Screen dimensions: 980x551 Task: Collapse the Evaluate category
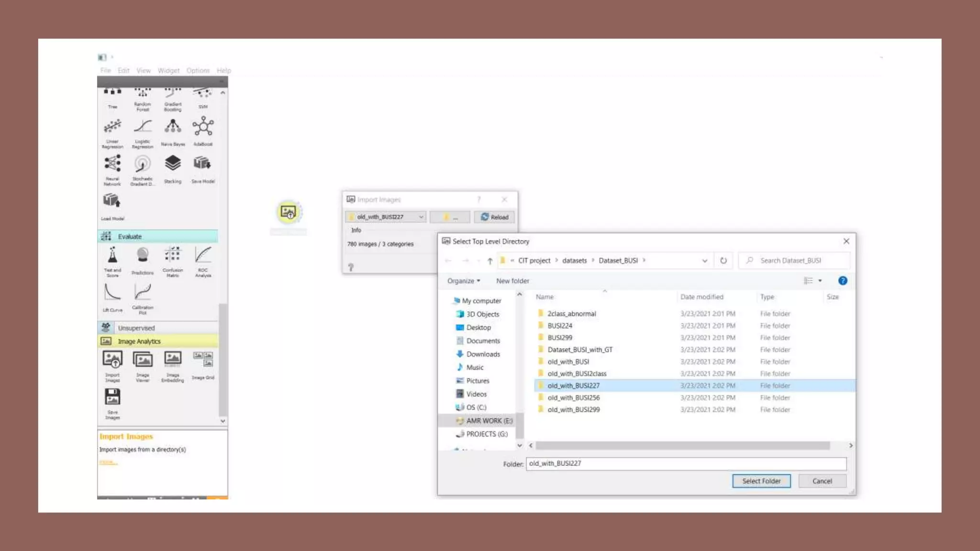coord(157,236)
